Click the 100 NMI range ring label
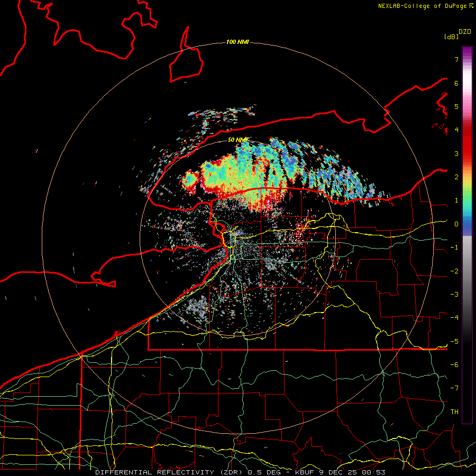 pyautogui.click(x=237, y=42)
